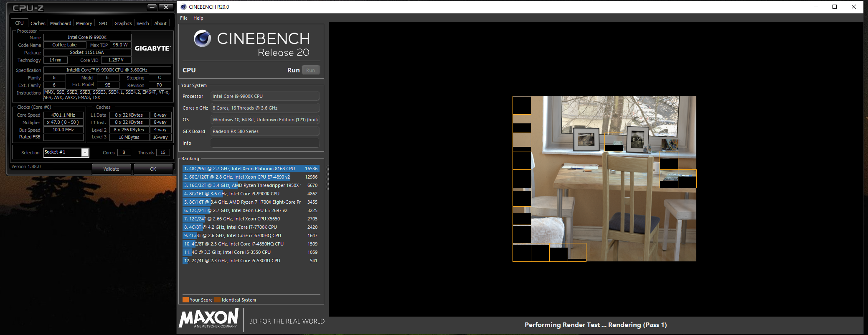Switch to the Memory tab in CPU-Z
The height and width of the screenshot is (335, 868).
click(x=84, y=23)
